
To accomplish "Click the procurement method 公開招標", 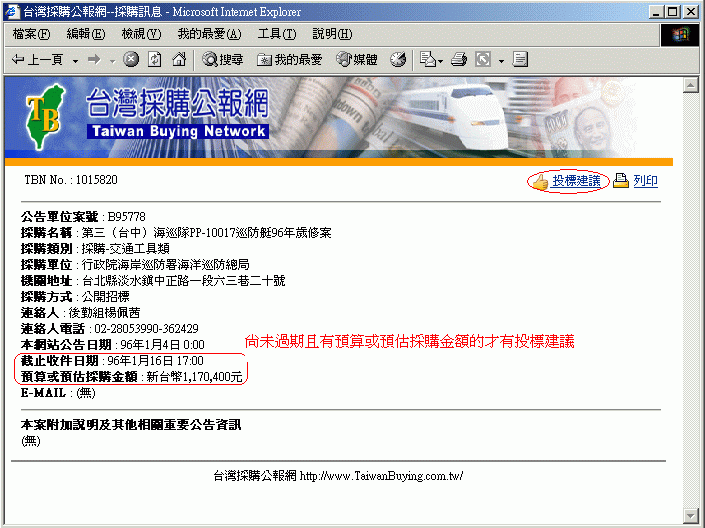I will pos(105,297).
